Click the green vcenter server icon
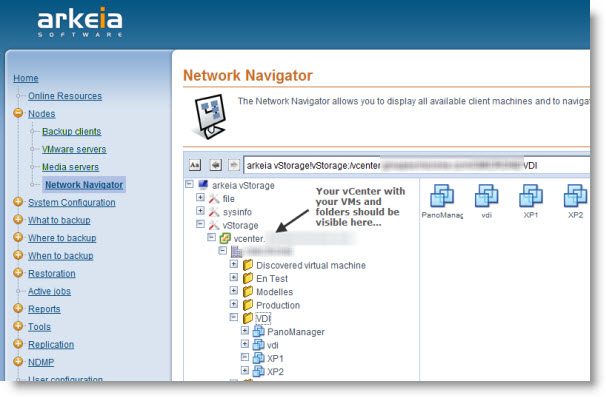The height and width of the screenshot is (397, 606). (x=225, y=239)
